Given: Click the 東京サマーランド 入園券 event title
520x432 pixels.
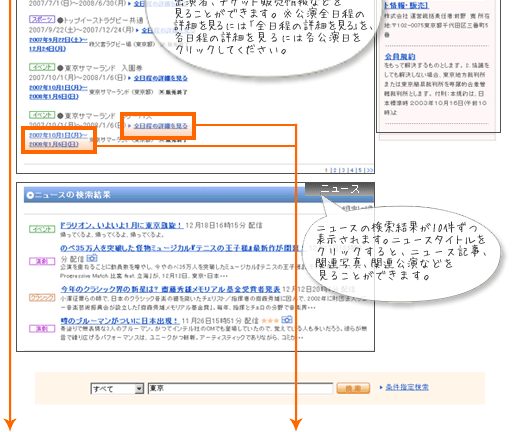Looking at the screenshot, I should pos(103,68).
